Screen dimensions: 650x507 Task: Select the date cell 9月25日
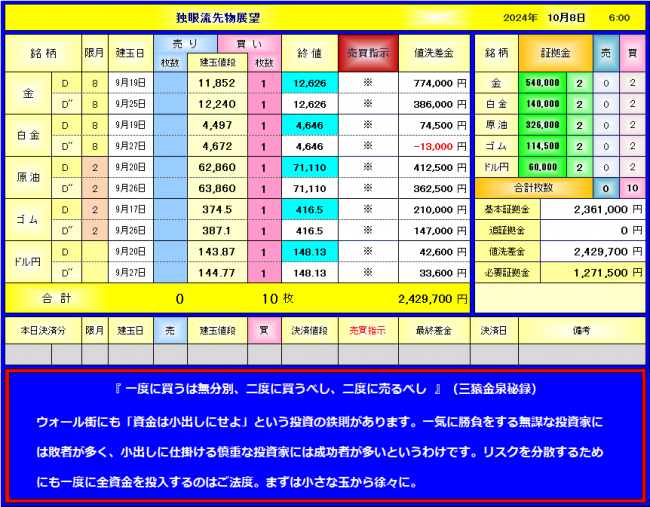[x=131, y=104]
